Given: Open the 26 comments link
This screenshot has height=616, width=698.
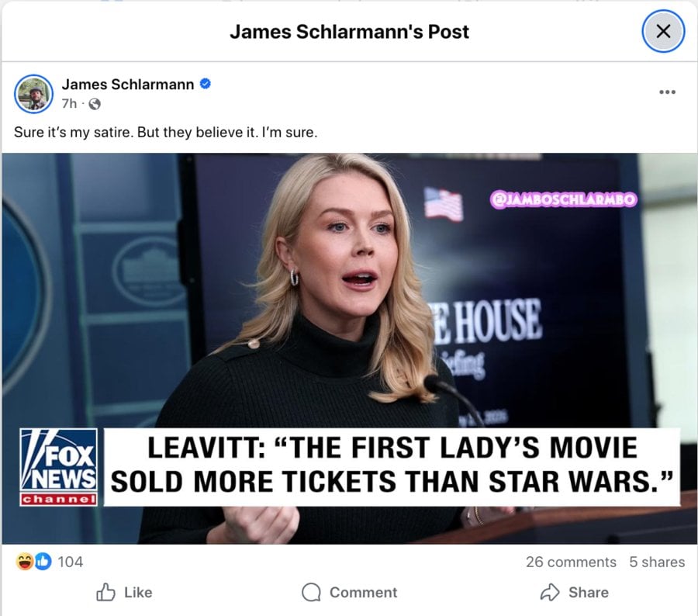Looking at the screenshot, I should tap(571, 562).
